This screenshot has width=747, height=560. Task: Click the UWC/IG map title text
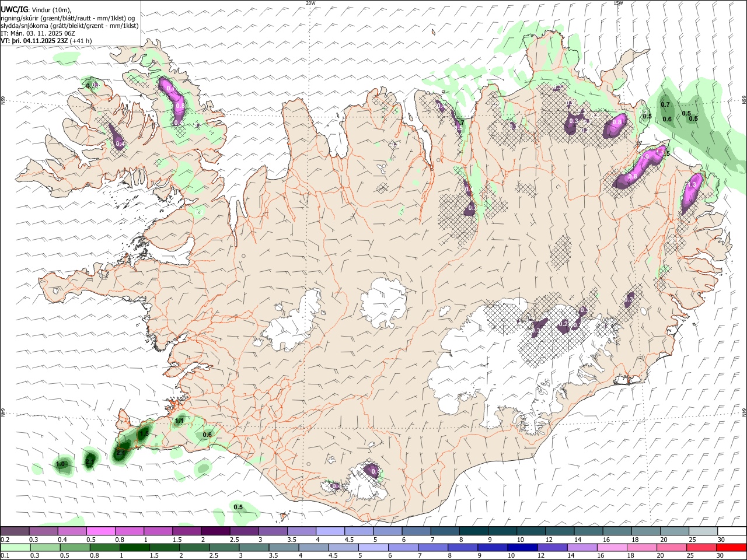(14, 9)
